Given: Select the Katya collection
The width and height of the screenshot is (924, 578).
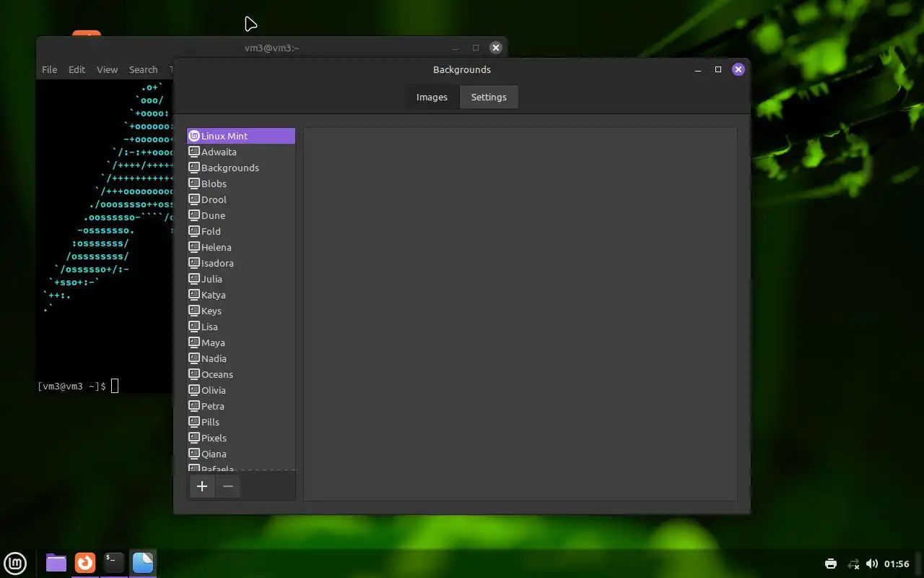Looking at the screenshot, I should [x=241, y=295].
